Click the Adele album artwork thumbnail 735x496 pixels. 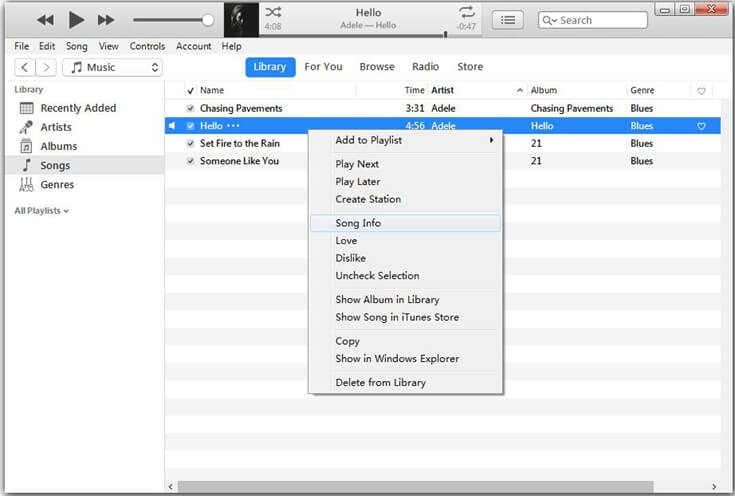(241, 20)
